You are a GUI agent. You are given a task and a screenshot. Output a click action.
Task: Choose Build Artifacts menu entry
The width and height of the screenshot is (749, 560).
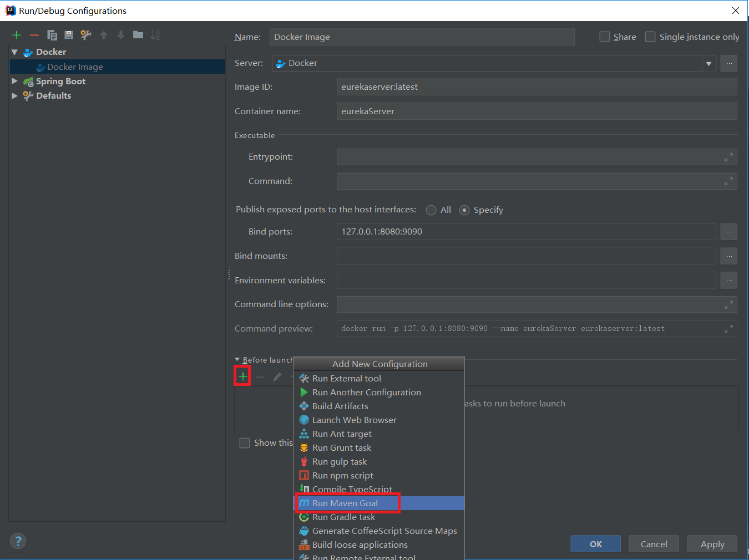click(x=379, y=406)
